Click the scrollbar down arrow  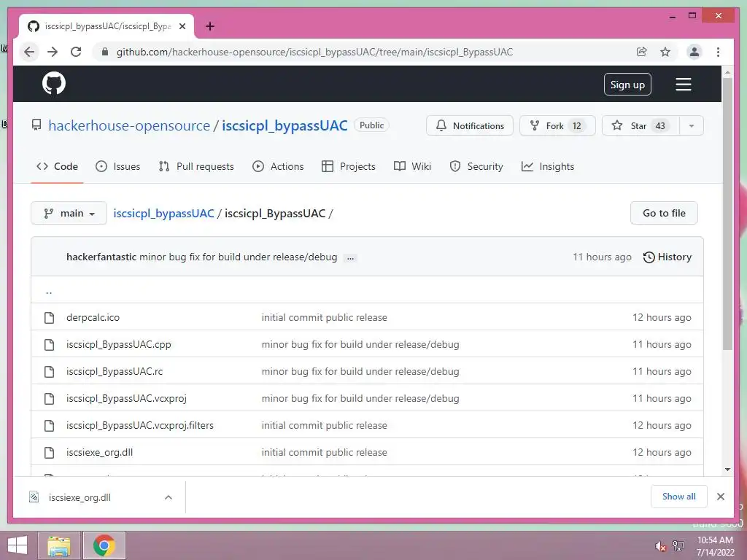click(x=727, y=470)
